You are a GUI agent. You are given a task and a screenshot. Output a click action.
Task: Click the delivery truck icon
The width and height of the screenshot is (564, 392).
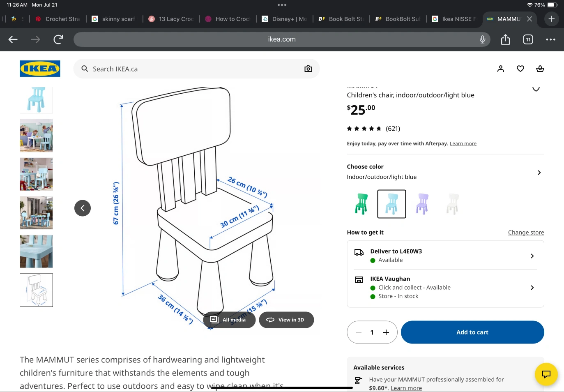coord(359,252)
